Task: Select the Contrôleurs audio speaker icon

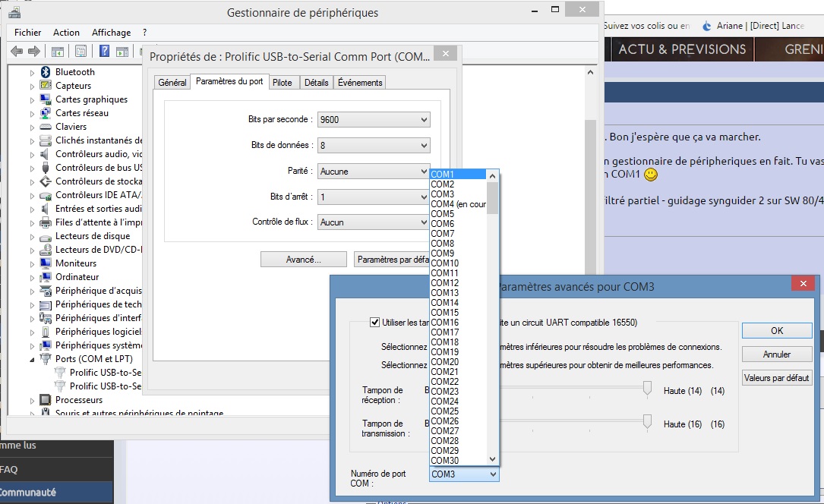Action: point(46,154)
